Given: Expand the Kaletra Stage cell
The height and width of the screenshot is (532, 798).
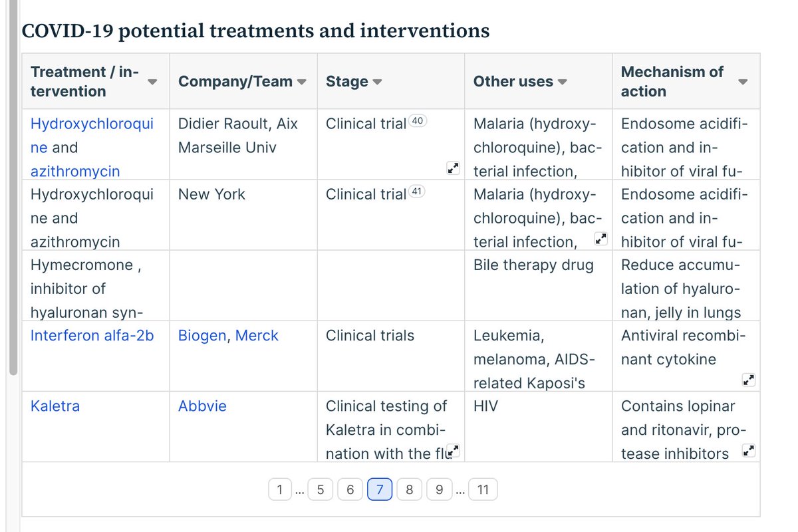Looking at the screenshot, I should coord(453,452).
